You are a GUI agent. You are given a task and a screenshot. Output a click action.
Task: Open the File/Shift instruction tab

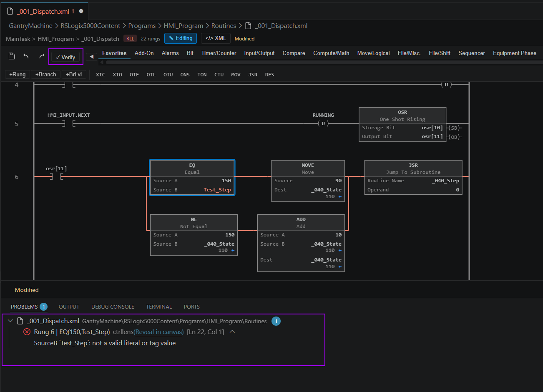440,53
